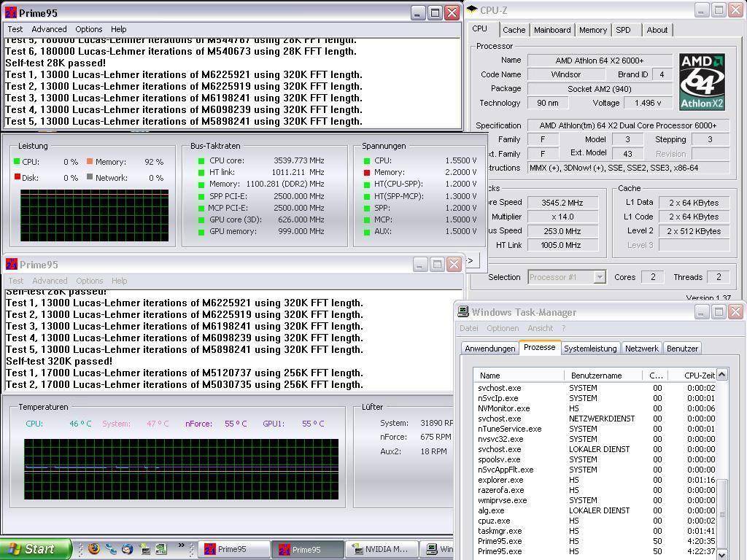Sort processes by the Name column header

point(519,376)
